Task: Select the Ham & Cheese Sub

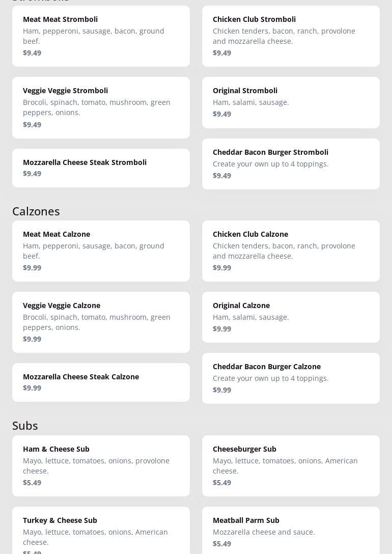Action: pyautogui.click(x=101, y=466)
